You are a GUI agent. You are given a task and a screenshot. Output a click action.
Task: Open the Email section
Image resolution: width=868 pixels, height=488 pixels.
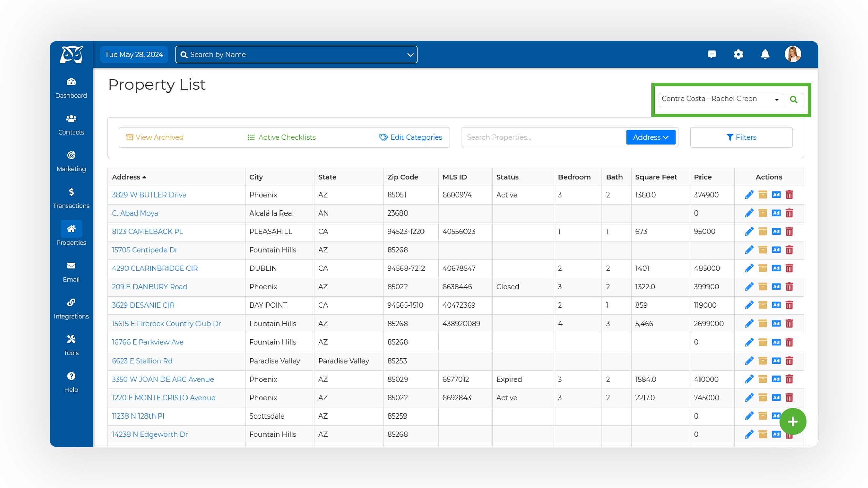[x=71, y=272]
